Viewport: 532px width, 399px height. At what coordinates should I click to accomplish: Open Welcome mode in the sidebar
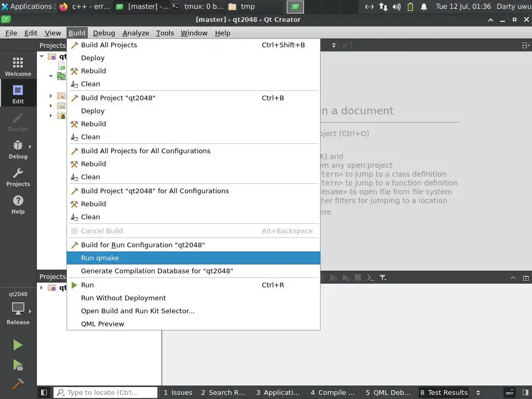coord(18,66)
